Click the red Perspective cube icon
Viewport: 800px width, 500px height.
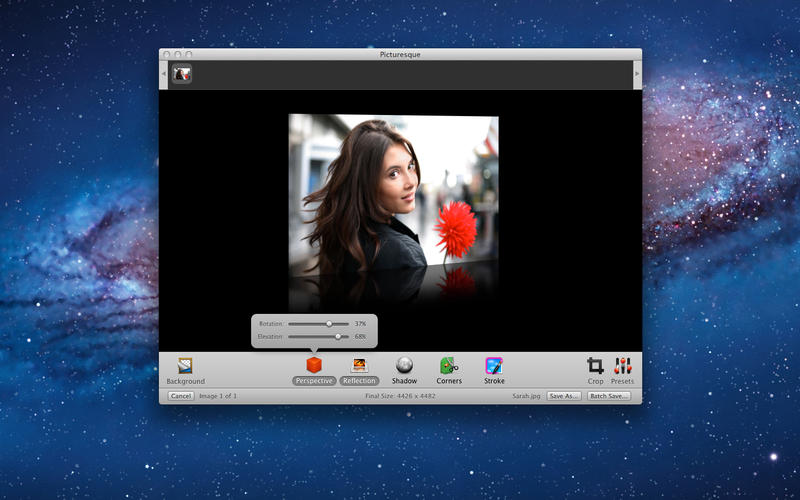click(x=314, y=365)
